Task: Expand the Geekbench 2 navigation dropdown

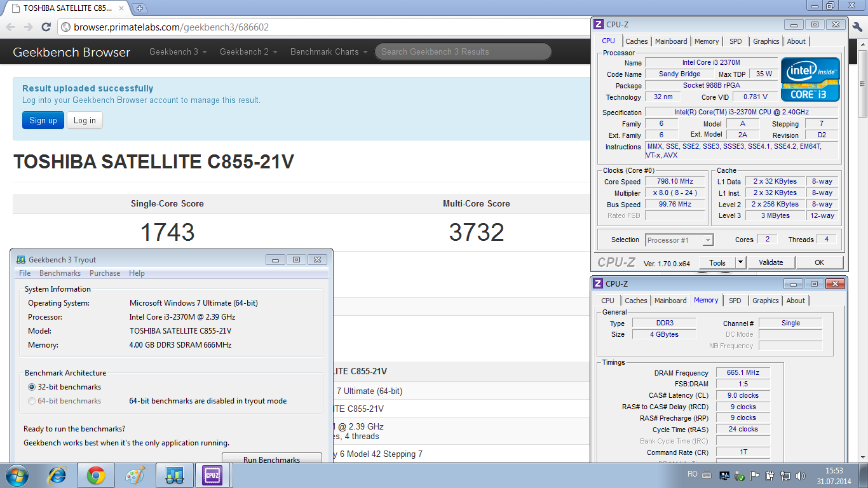Action: [248, 52]
